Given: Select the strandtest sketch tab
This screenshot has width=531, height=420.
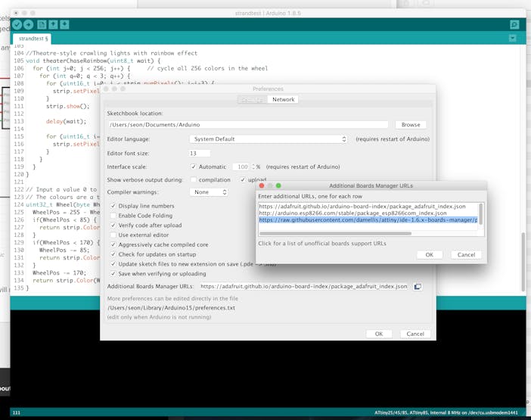Looking at the screenshot, I should tap(33, 39).
